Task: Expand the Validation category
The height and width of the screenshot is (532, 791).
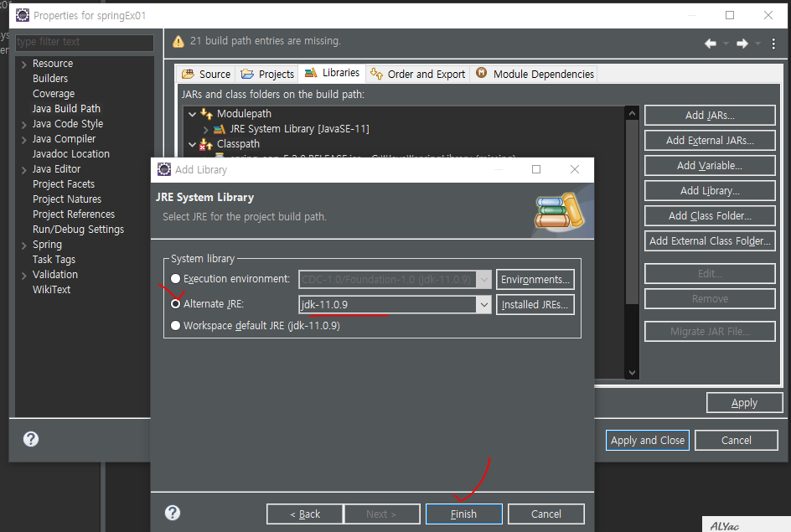Action: point(23,276)
